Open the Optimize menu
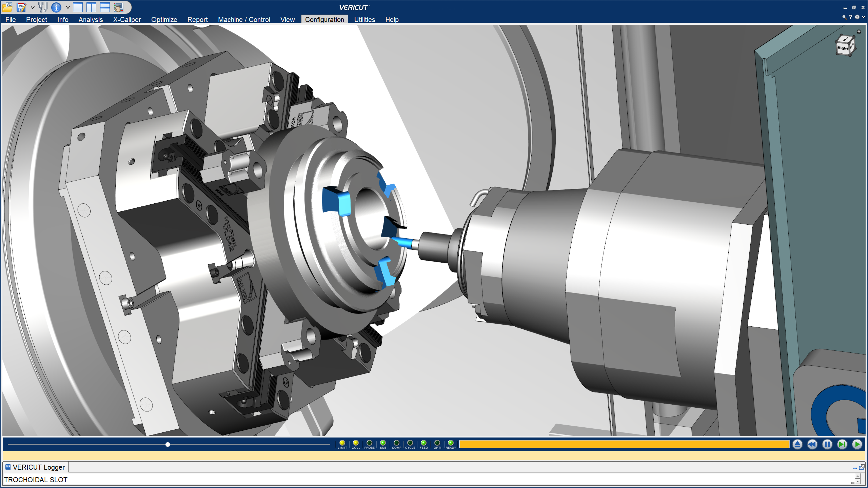Screen dimensions: 868x488 tap(164, 20)
